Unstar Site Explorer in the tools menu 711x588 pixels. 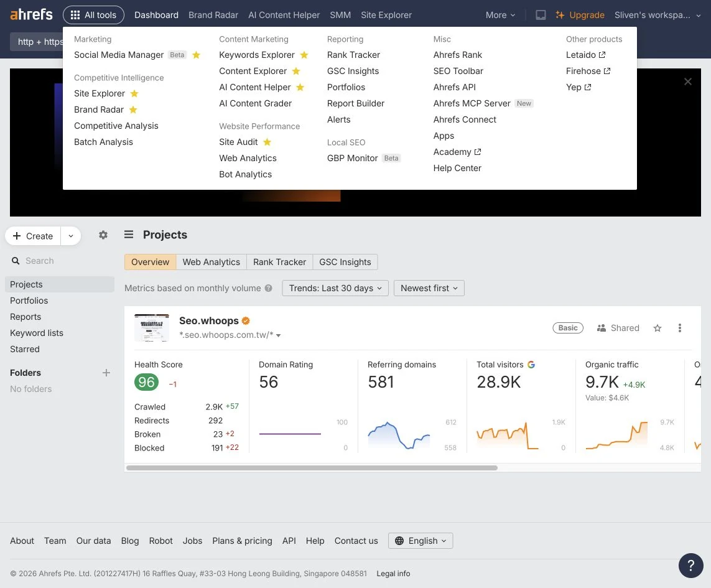point(134,93)
